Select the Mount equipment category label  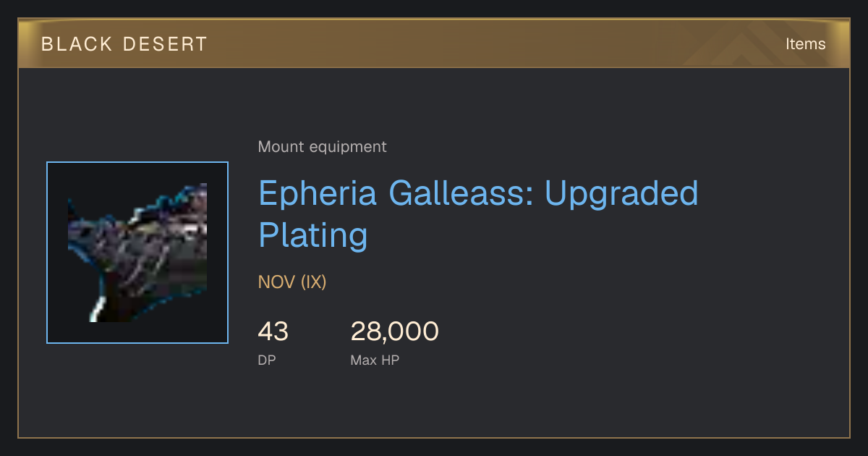322,147
